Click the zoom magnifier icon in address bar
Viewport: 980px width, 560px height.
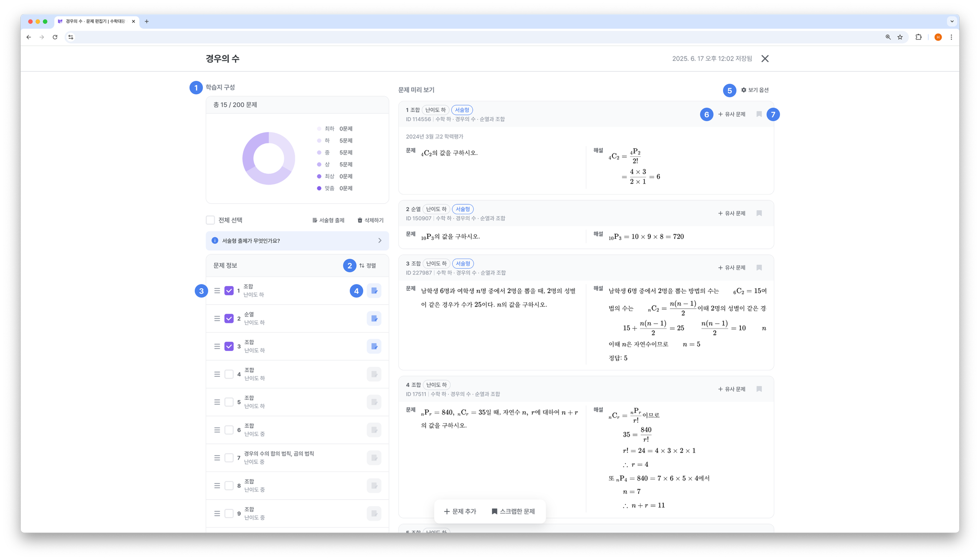pos(888,37)
